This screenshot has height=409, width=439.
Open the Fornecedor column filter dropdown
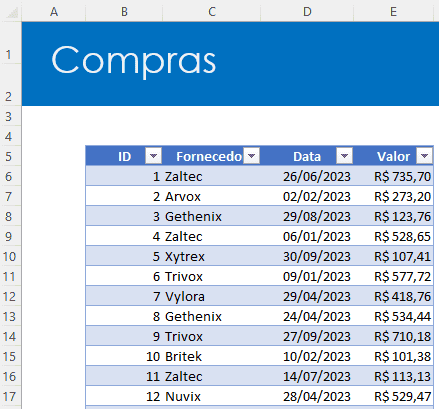252,156
